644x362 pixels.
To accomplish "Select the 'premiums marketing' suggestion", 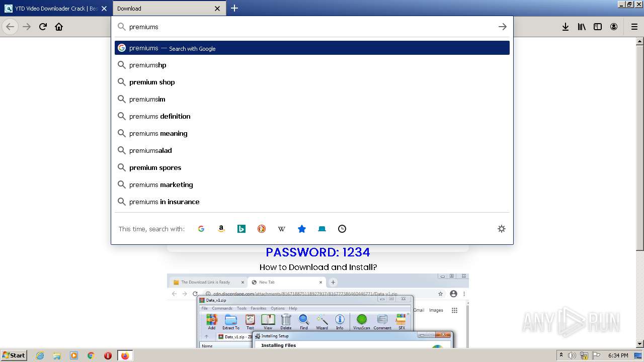I will coord(312,185).
